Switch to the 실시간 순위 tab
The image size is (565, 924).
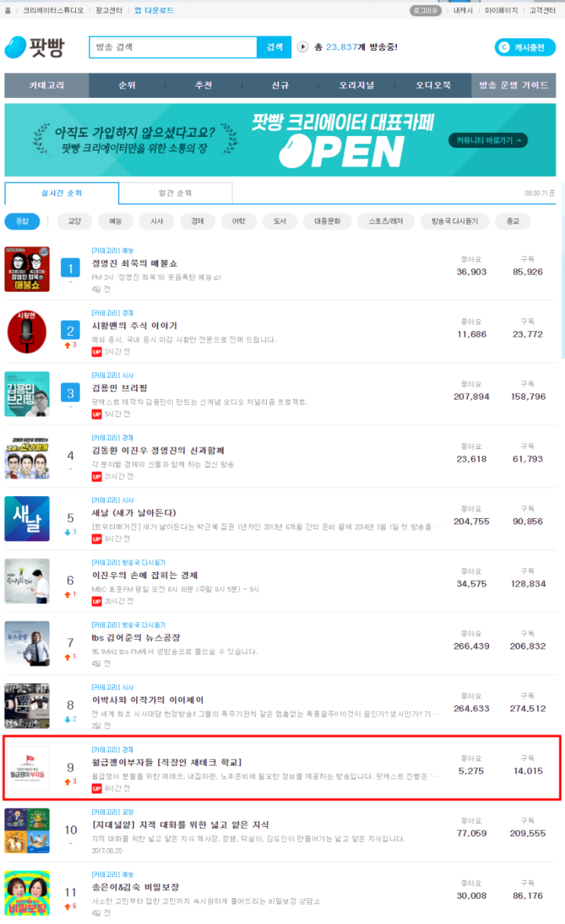coord(62,194)
